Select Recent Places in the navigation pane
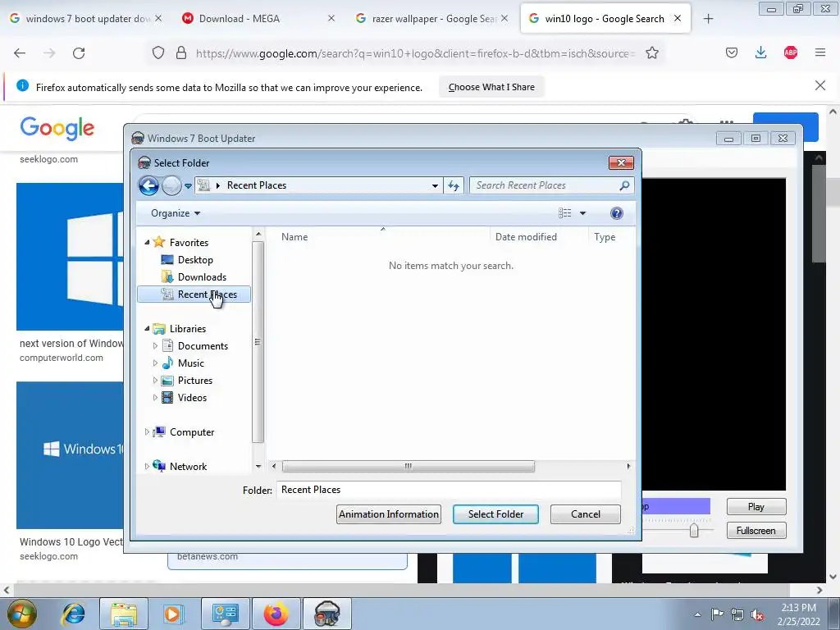 (x=194, y=294)
